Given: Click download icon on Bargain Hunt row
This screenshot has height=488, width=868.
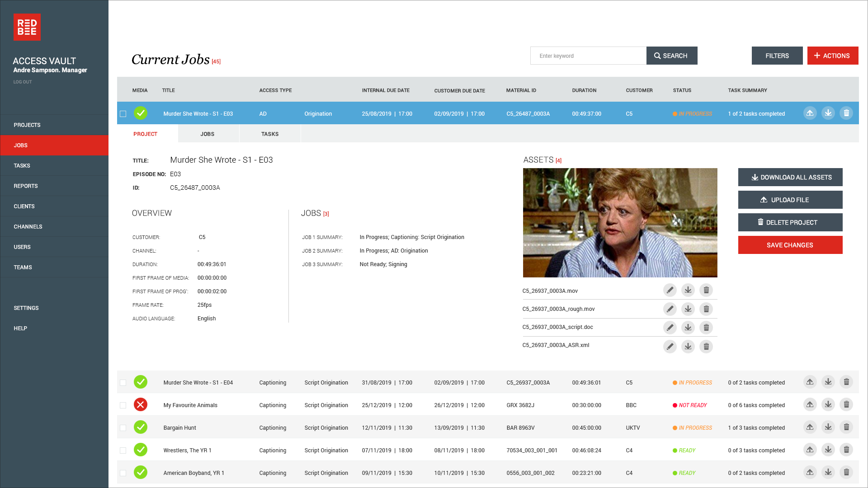Looking at the screenshot, I should coord(828,427).
